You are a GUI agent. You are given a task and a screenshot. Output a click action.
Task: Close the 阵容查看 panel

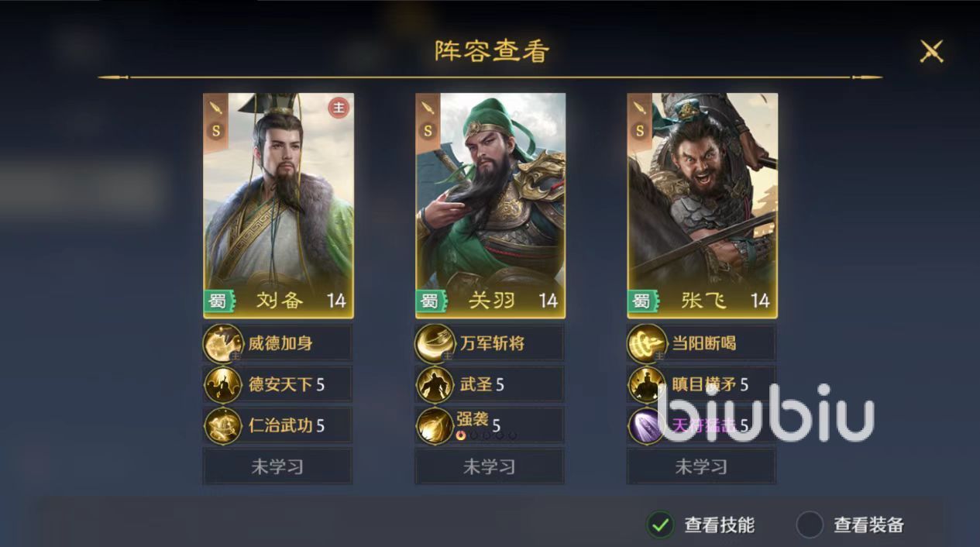pos(931,51)
